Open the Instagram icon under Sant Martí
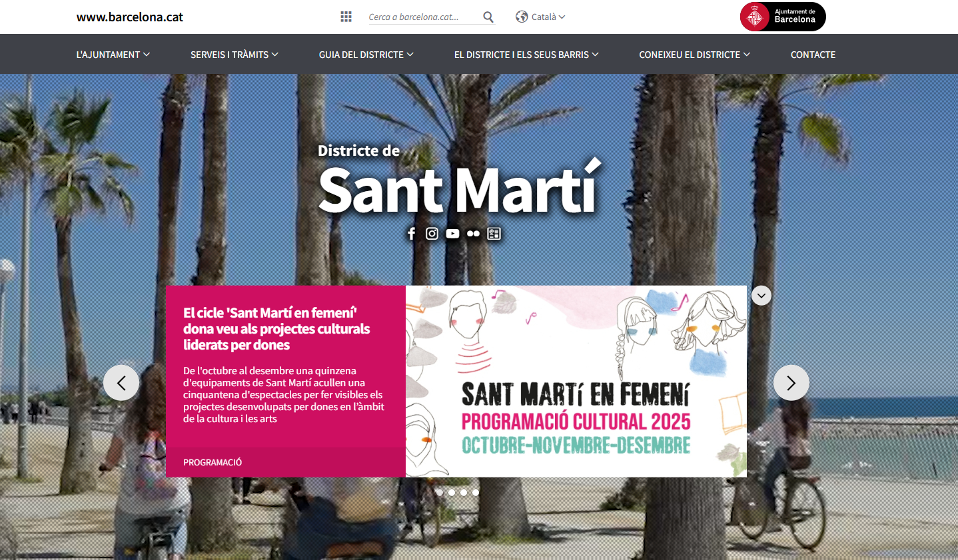958x560 pixels. coord(432,234)
